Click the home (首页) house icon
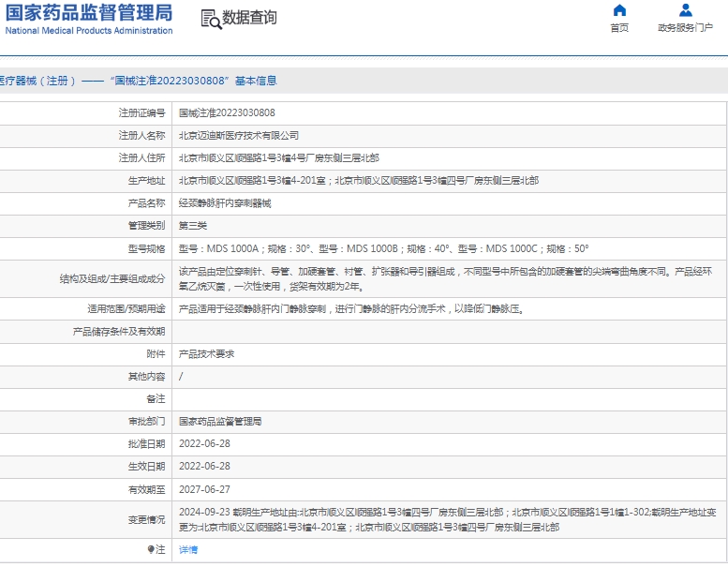 pos(619,10)
